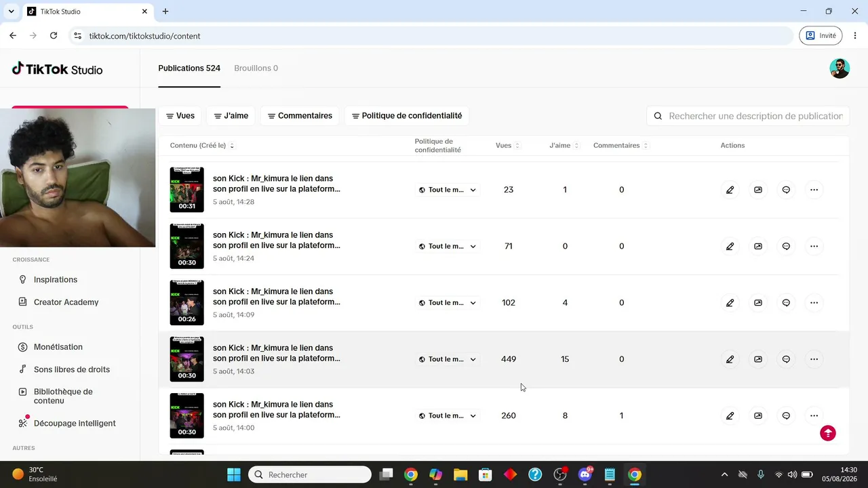View comments on the 14:03 post
Screen dimensions: 868x488
pos(786,359)
